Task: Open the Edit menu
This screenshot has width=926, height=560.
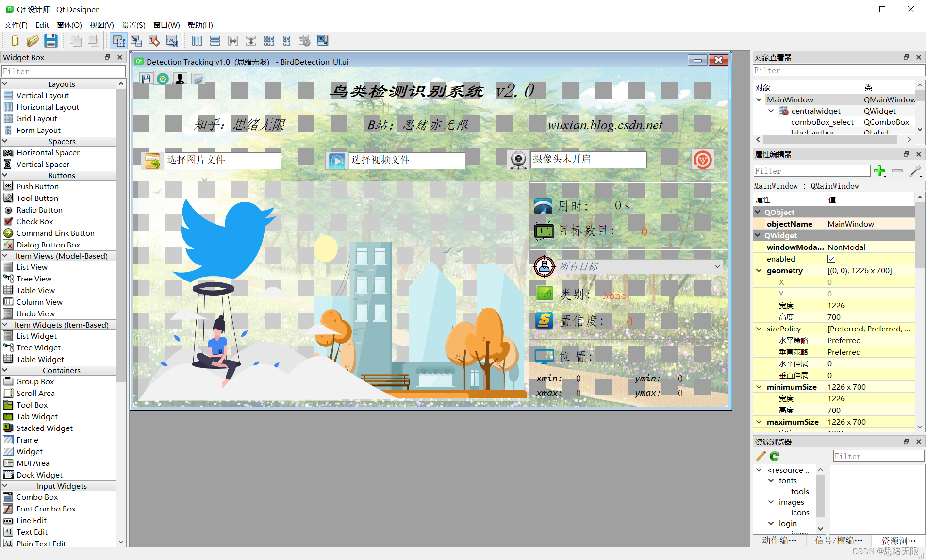Action: click(x=42, y=25)
